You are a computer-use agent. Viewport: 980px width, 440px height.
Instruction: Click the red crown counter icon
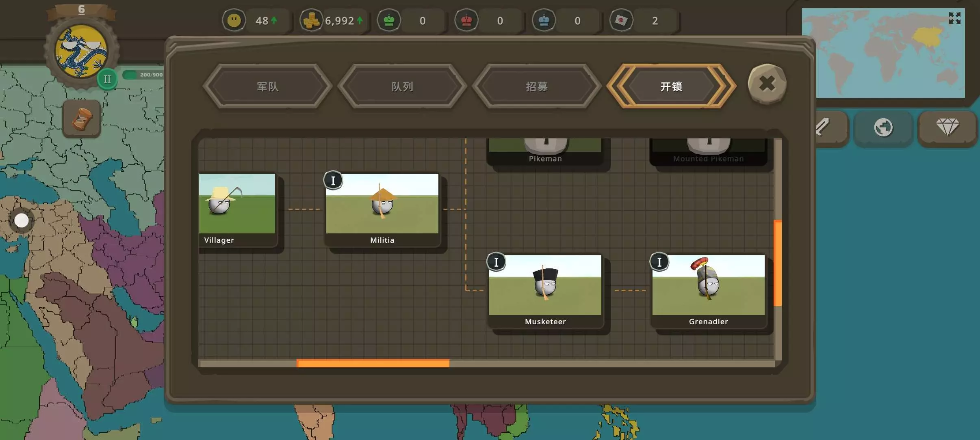pos(466,20)
